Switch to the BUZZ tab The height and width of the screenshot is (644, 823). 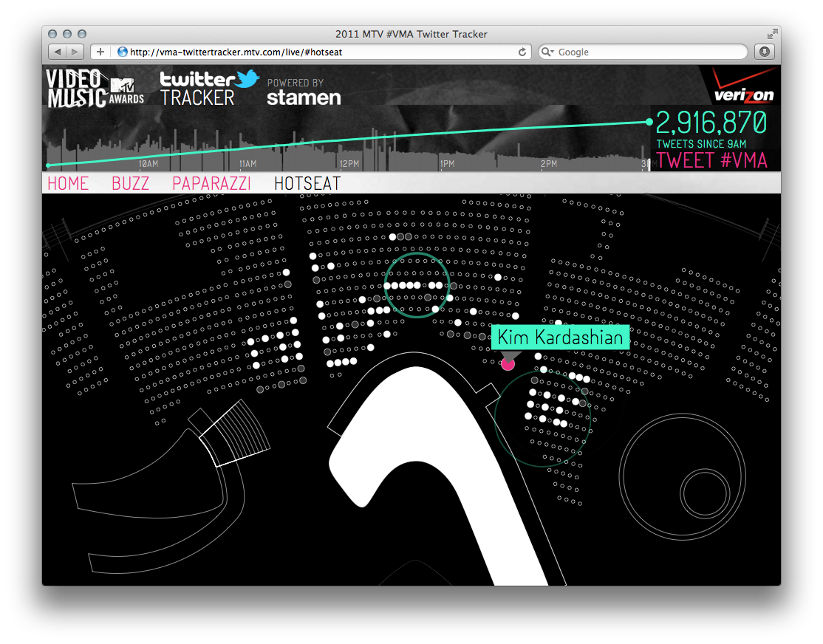(130, 183)
